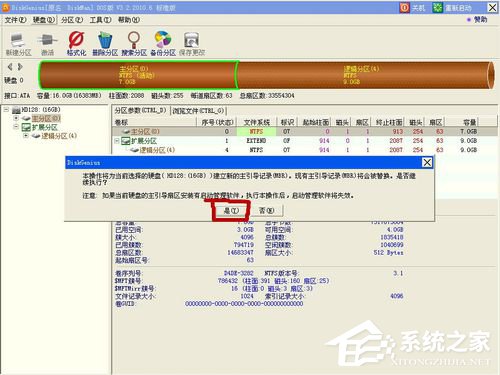Screen dimensions: 500x375
Task: Open the 分区 (Partition) menu
Action: point(72,20)
